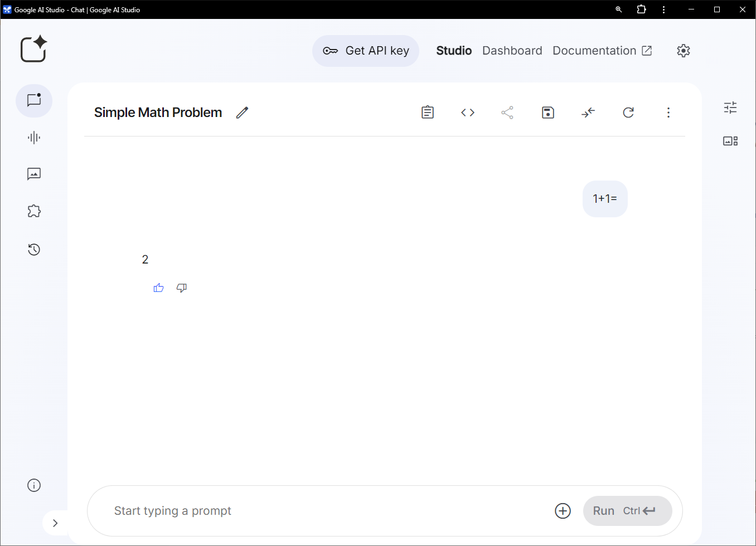Open Get code view
Screen dimensions: 756x546
coord(468,112)
